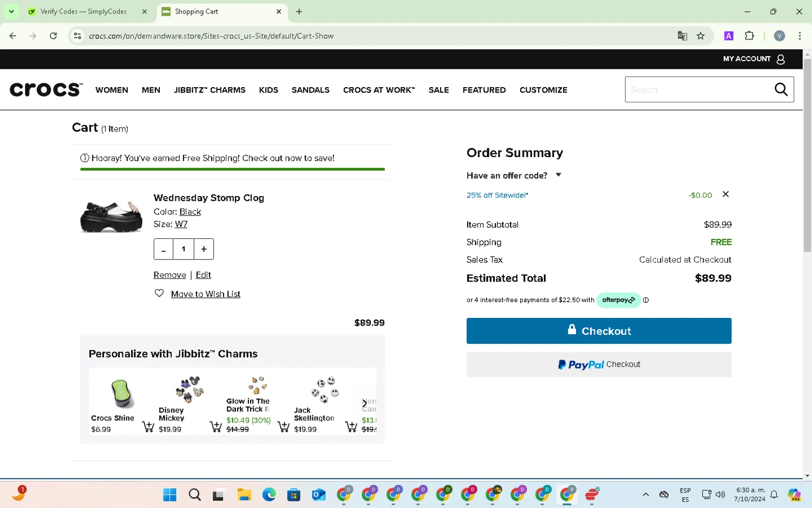
Task: Bookmark this page with the star icon
Action: (x=700, y=36)
